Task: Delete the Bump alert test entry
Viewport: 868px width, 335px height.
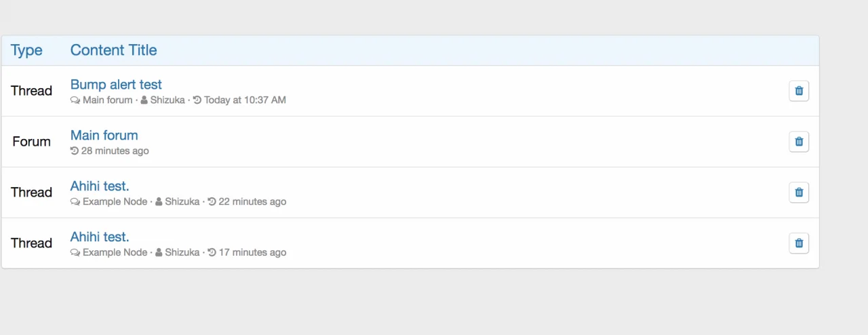Action: 799,91
